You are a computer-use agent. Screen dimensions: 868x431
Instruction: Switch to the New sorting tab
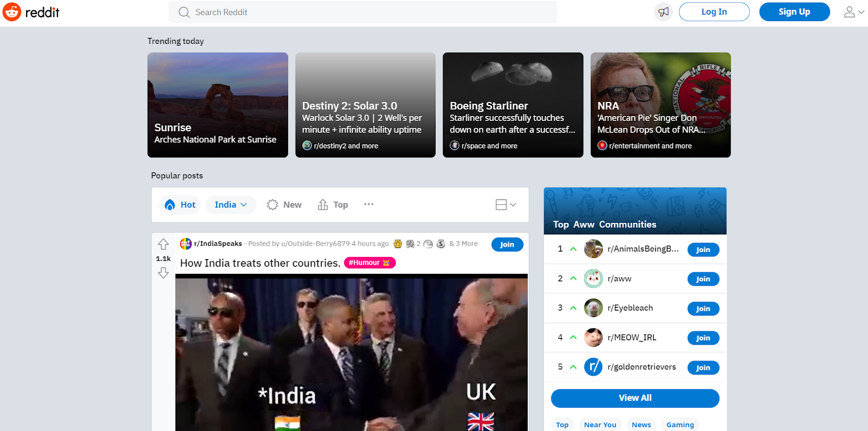(x=284, y=204)
